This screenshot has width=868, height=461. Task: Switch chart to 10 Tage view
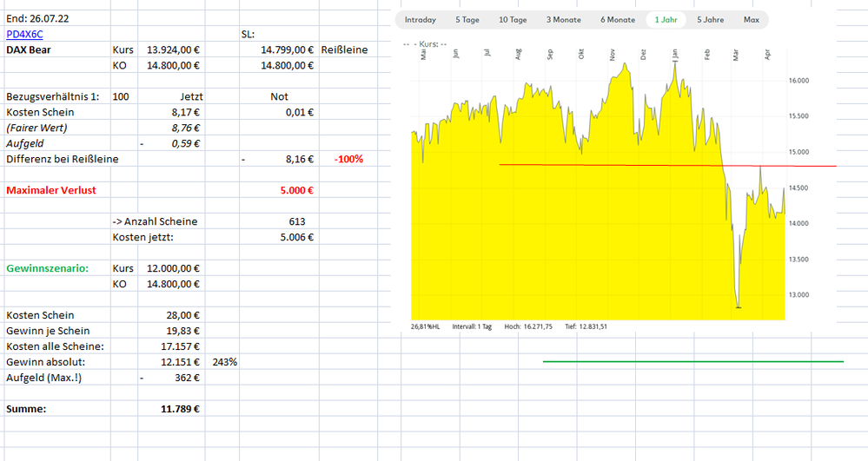pos(513,20)
